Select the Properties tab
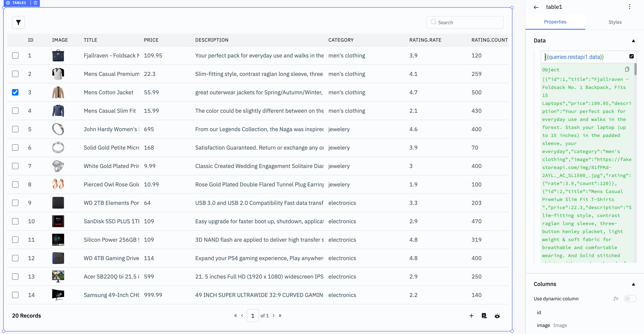Viewport: 644px width, 334px height. coord(555,22)
